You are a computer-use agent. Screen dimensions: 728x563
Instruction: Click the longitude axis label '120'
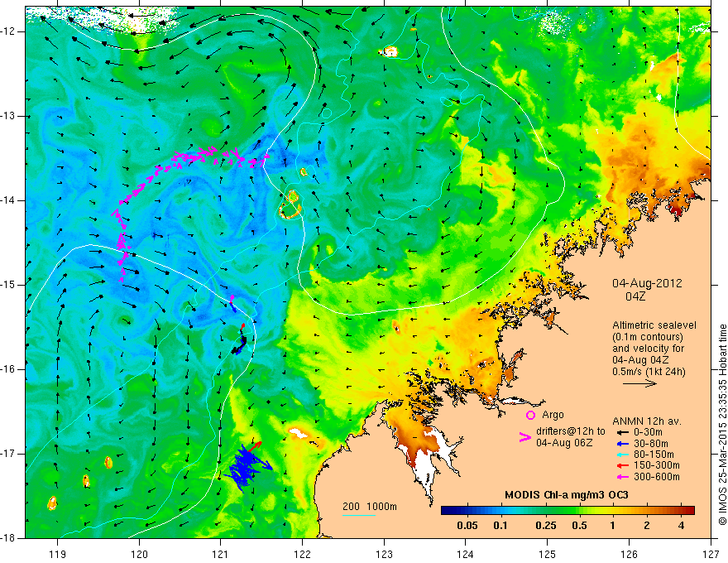[139, 554]
